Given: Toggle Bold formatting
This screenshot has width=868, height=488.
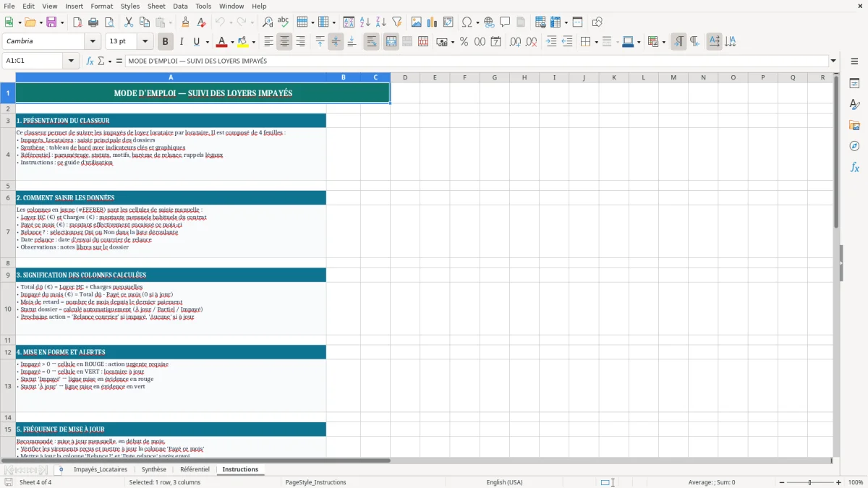Looking at the screenshot, I should pyautogui.click(x=165, y=42).
